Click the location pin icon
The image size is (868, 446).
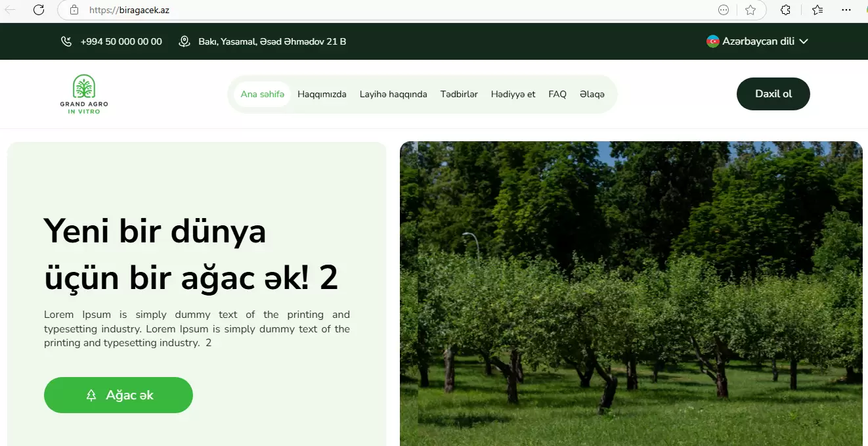(x=184, y=41)
